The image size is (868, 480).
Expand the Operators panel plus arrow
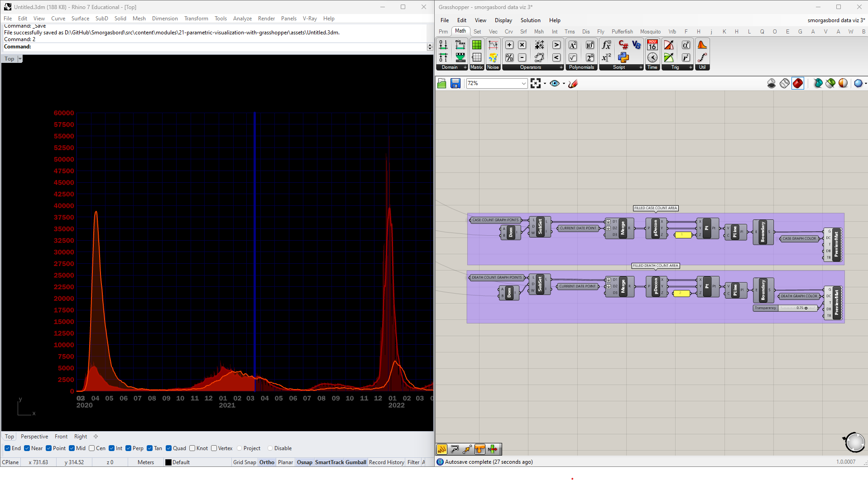point(561,67)
